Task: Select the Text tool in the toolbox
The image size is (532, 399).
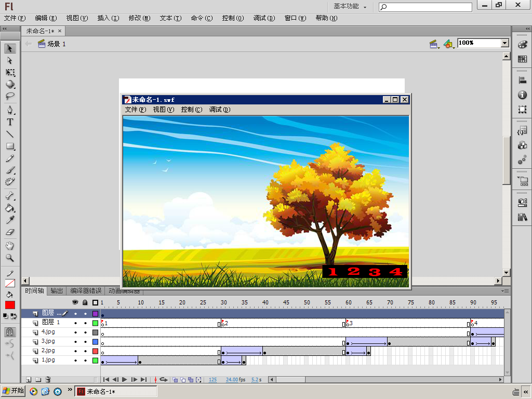Action: (x=10, y=122)
